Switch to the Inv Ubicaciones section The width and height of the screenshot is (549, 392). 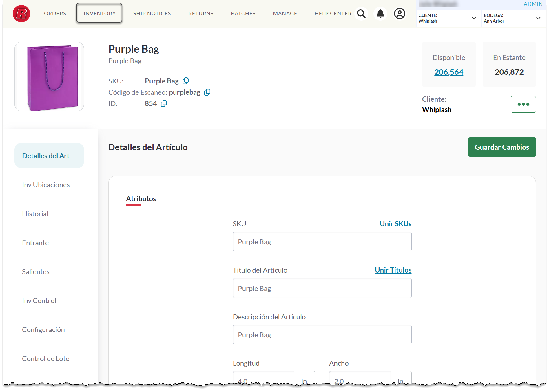[46, 185]
